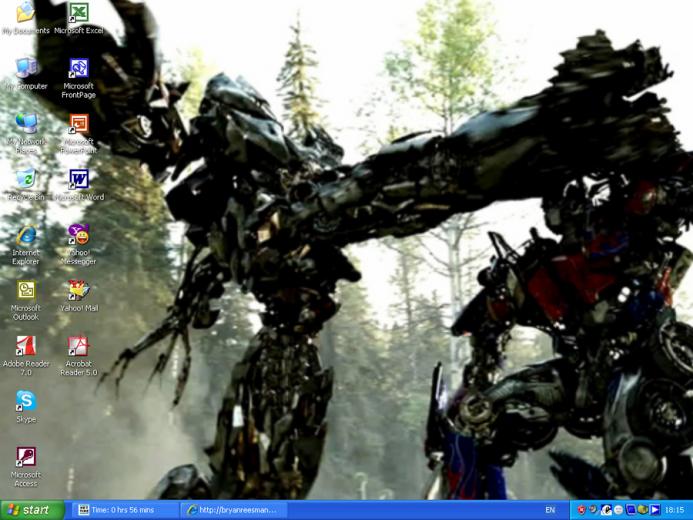
Task: Click the blue monitor tray icon
Action: 631,510
